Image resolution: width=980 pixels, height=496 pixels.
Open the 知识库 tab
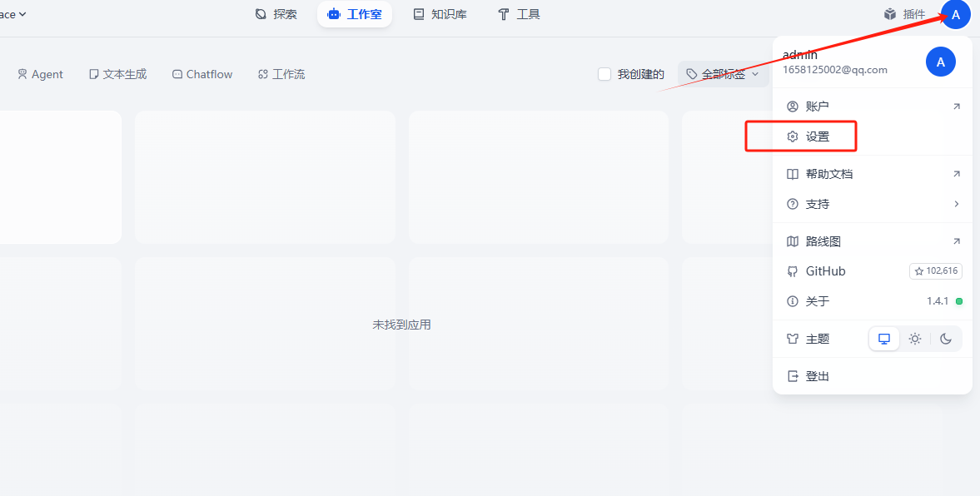(x=440, y=14)
